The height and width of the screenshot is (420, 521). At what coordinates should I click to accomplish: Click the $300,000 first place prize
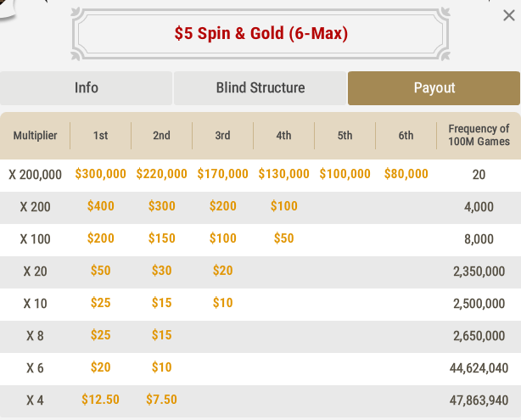[100, 174]
